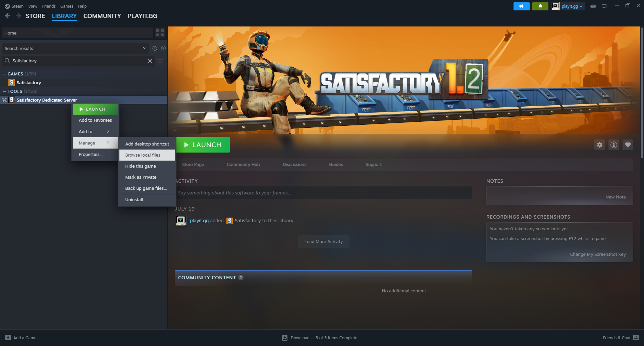The image size is (644, 346).
Task: Open the game settings gear icon
Action: tap(600, 145)
